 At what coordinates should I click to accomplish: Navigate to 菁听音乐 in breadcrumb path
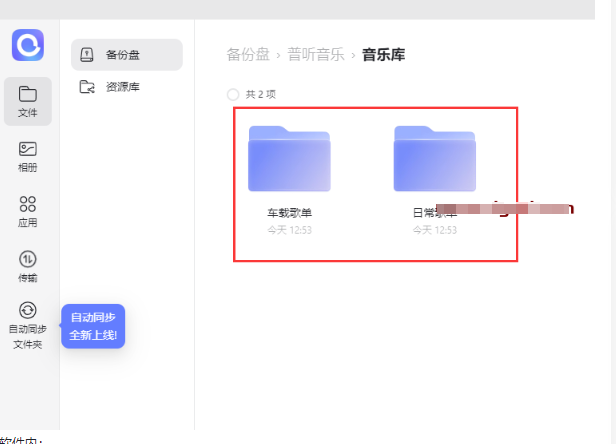314,54
